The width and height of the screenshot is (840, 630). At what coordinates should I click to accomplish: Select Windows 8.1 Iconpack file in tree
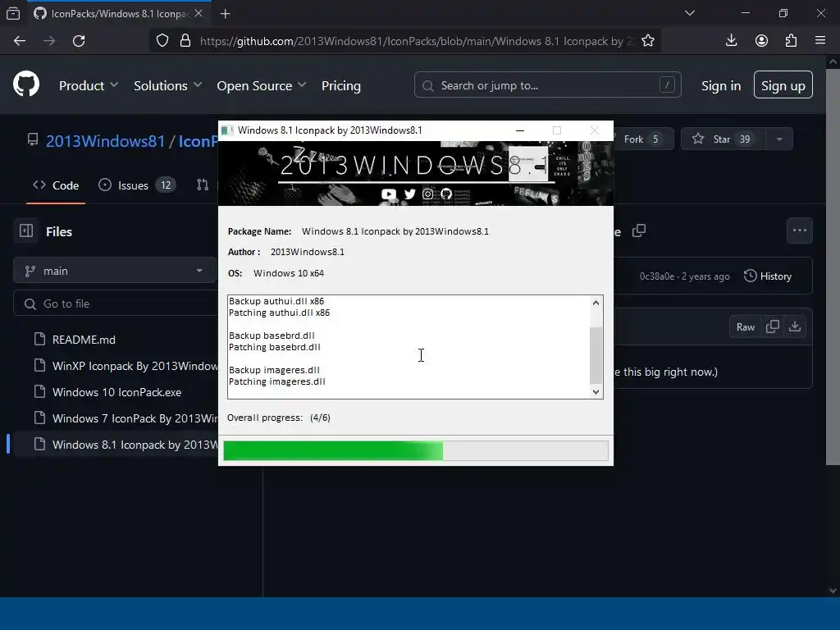[x=135, y=445]
